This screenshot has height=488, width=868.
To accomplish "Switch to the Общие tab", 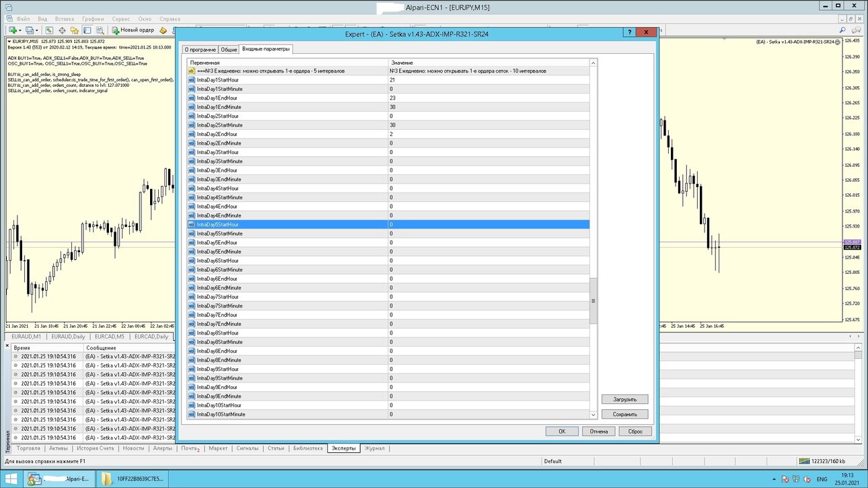I will [x=229, y=50].
